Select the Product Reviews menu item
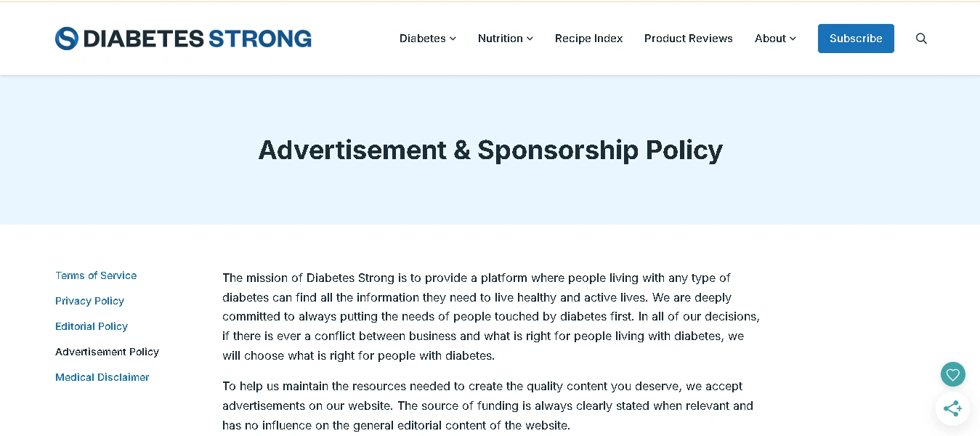Image resolution: width=980 pixels, height=436 pixels. tap(688, 39)
